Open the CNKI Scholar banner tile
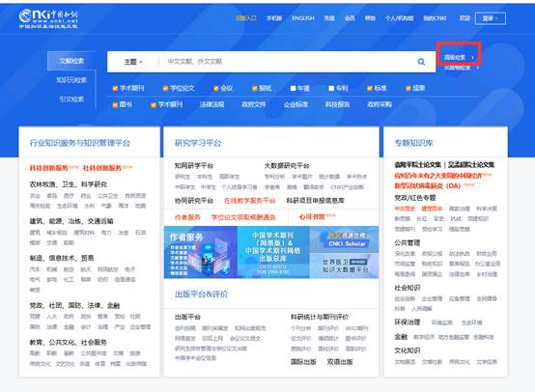Viewport: 535px width, 392px height. pyautogui.click(x=344, y=239)
